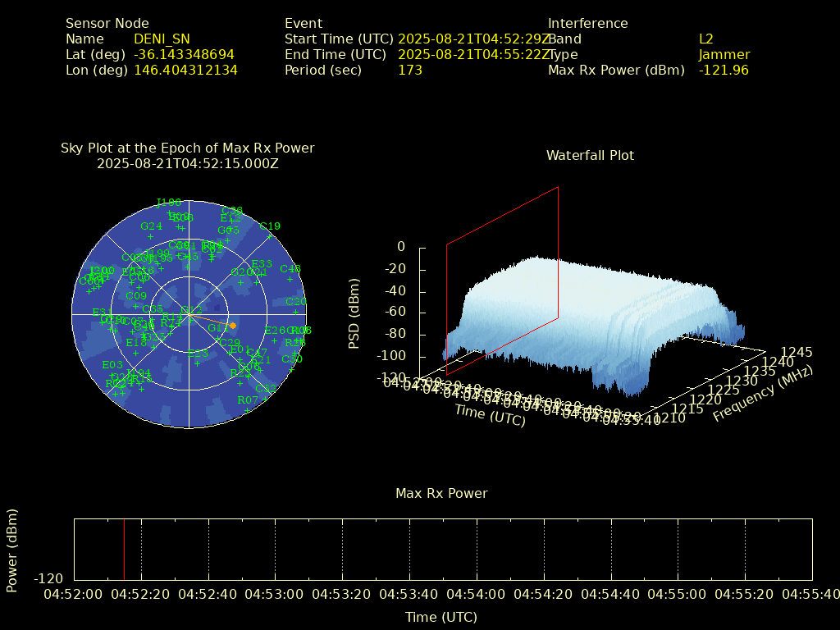Select satellite E03 marker in lower left
The image size is (840, 630).
112,375
